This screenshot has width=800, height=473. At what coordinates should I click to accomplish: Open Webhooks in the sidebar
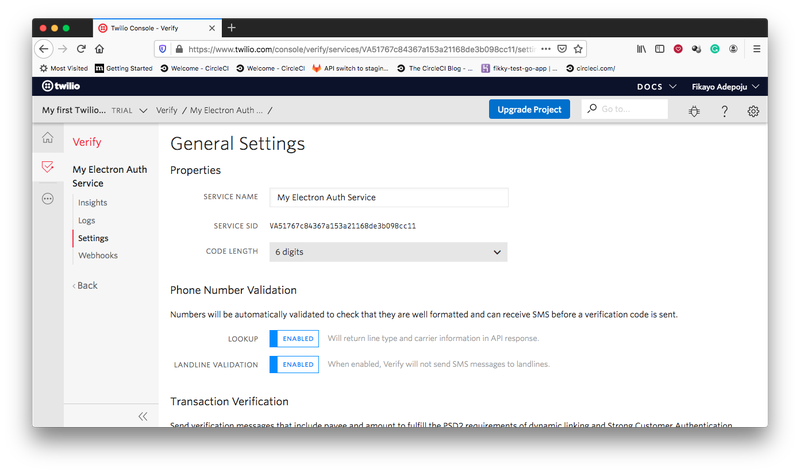pyautogui.click(x=97, y=255)
